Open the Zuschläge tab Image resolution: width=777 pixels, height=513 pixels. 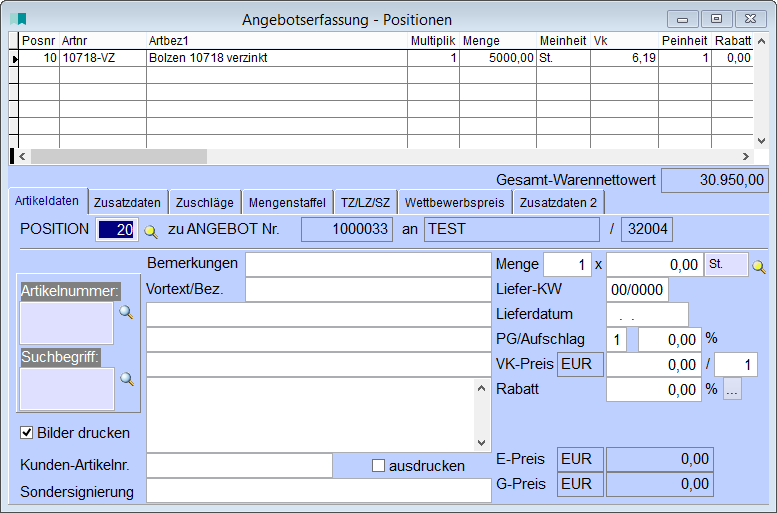point(205,202)
